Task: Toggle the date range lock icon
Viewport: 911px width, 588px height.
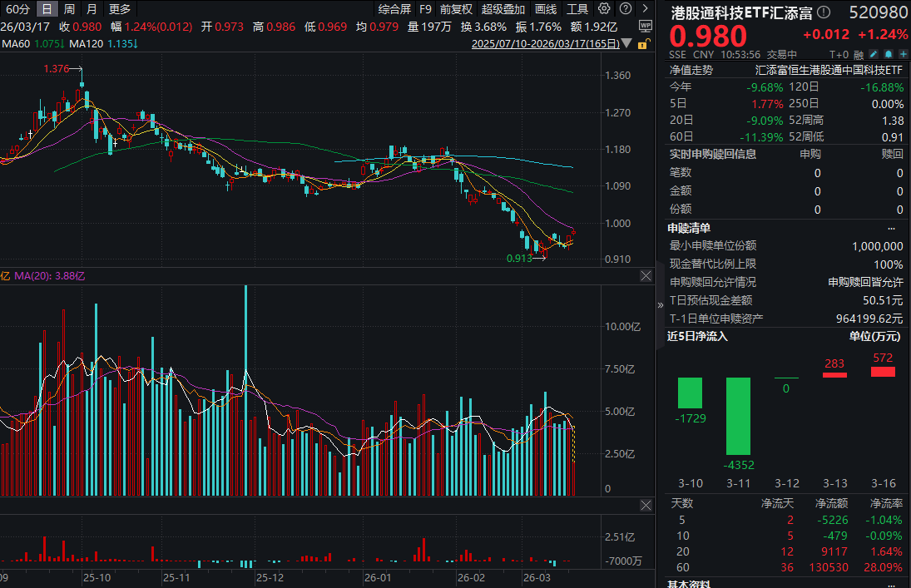Action: pos(644,44)
